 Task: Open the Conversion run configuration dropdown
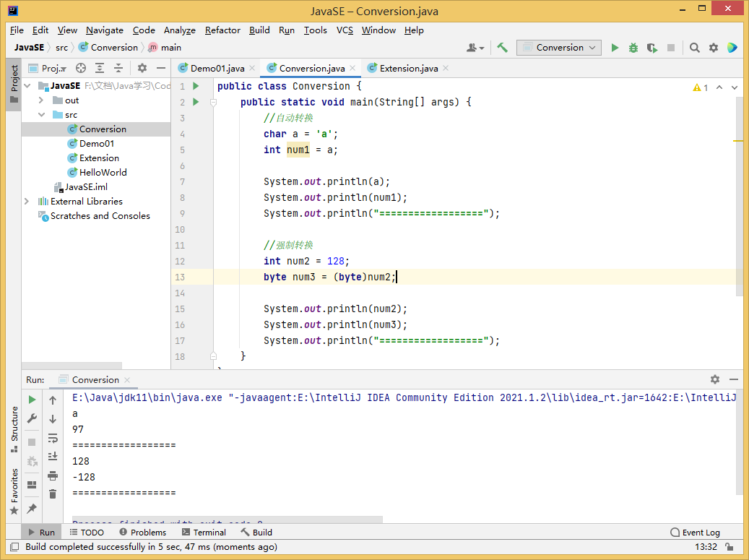point(559,48)
